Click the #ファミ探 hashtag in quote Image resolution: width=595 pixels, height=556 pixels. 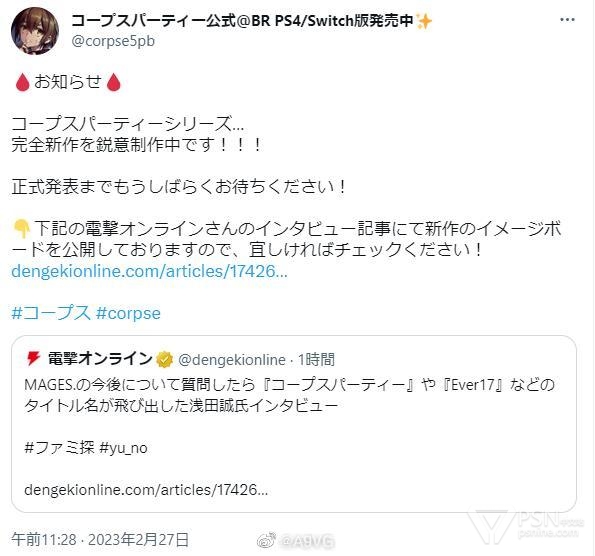(x=59, y=448)
